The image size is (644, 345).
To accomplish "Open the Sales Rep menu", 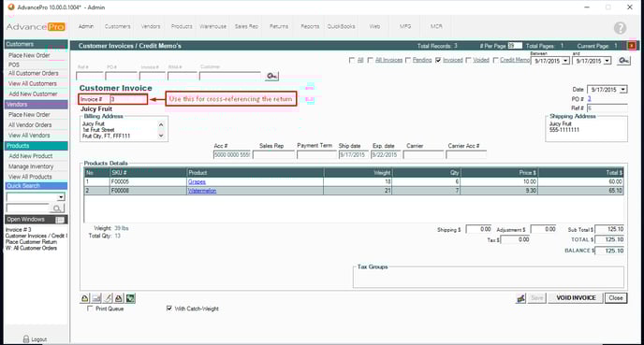I will [x=246, y=26].
